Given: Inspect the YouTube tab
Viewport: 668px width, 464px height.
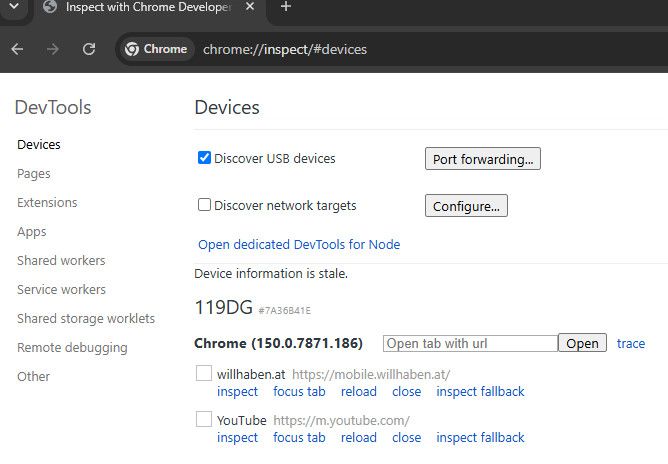Looking at the screenshot, I should 237,438.
